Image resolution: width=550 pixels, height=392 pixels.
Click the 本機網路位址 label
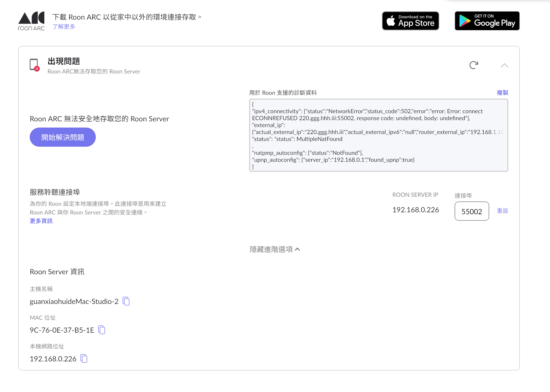[x=47, y=346]
